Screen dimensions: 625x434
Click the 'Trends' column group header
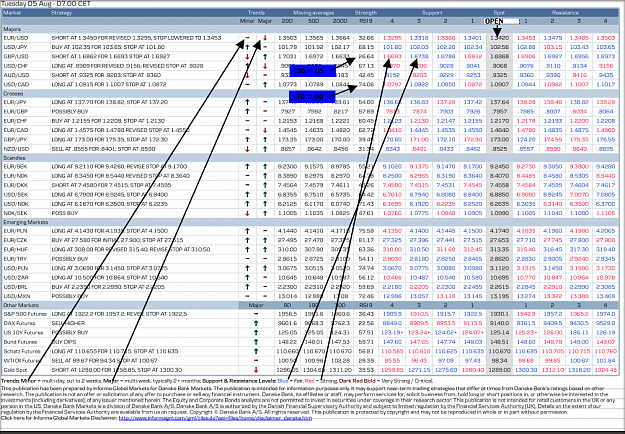coord(256,13)
